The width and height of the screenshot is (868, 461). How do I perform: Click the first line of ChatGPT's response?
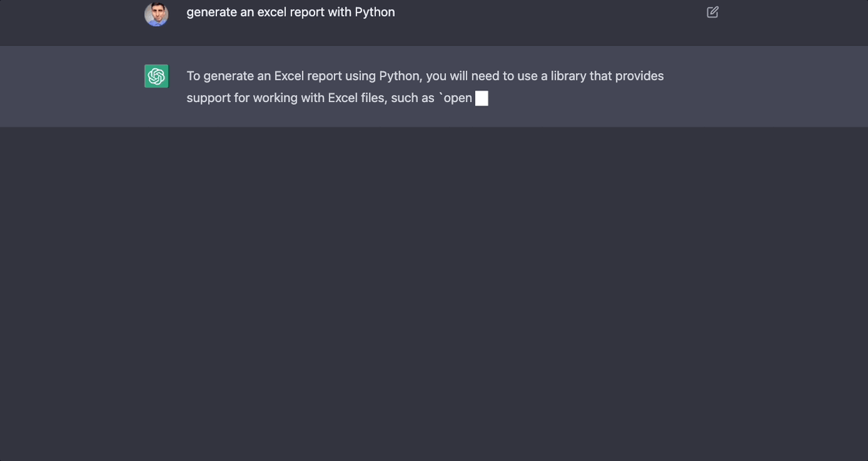[425, 76]
